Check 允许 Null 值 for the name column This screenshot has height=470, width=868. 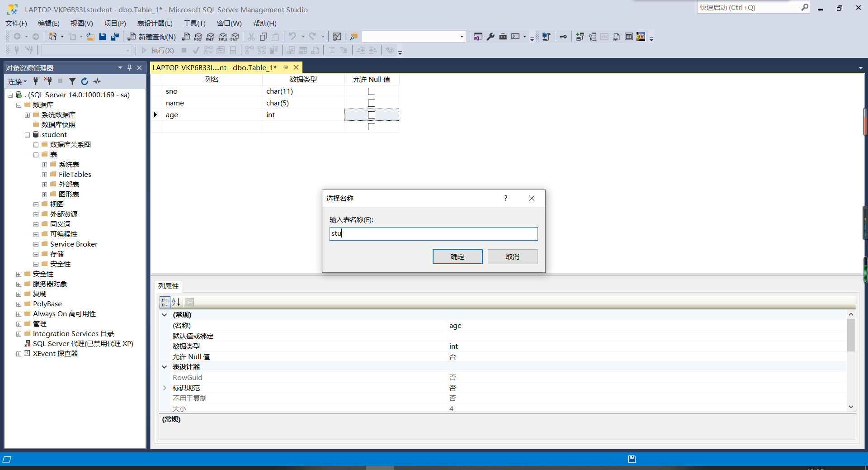tap(371, 103)
